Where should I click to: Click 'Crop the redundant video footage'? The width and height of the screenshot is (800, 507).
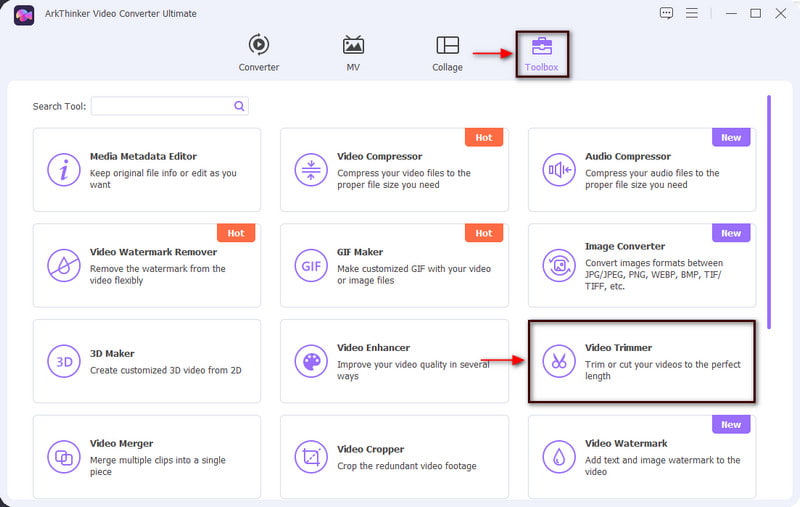click(x=407, y=466)
